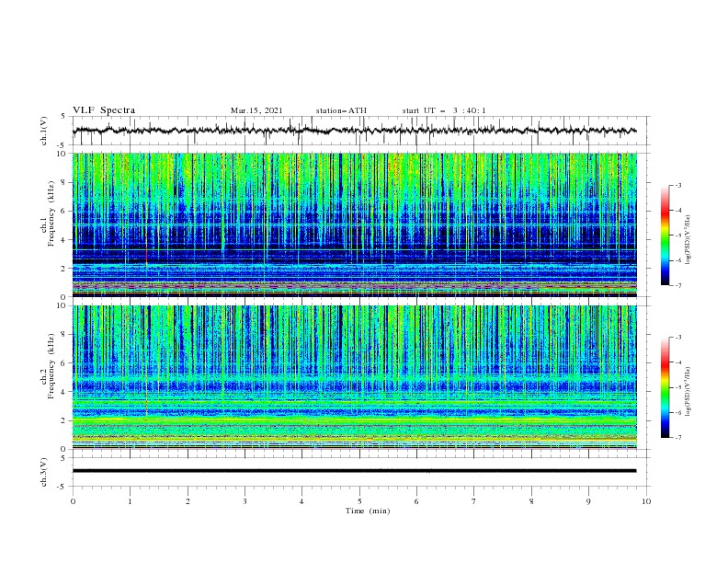Screen dimensions: 728x563
Task: Click the "6" tick on the time axis
Action: tap(416, 501)
